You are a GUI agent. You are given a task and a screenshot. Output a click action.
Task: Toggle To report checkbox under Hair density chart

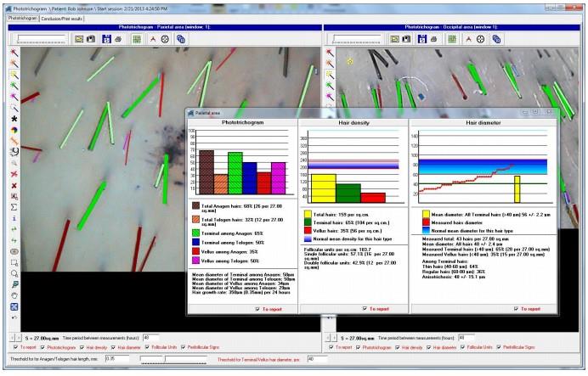tap(365, 309)
